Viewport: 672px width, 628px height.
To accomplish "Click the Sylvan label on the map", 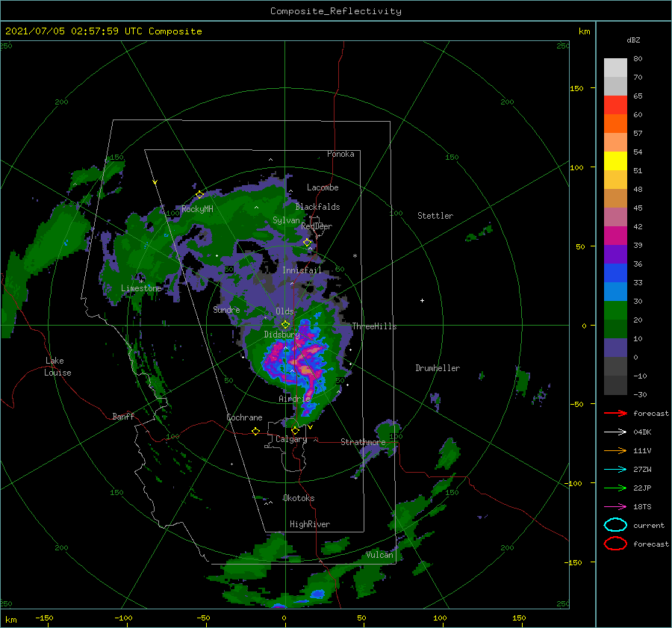I will (286, 220).
